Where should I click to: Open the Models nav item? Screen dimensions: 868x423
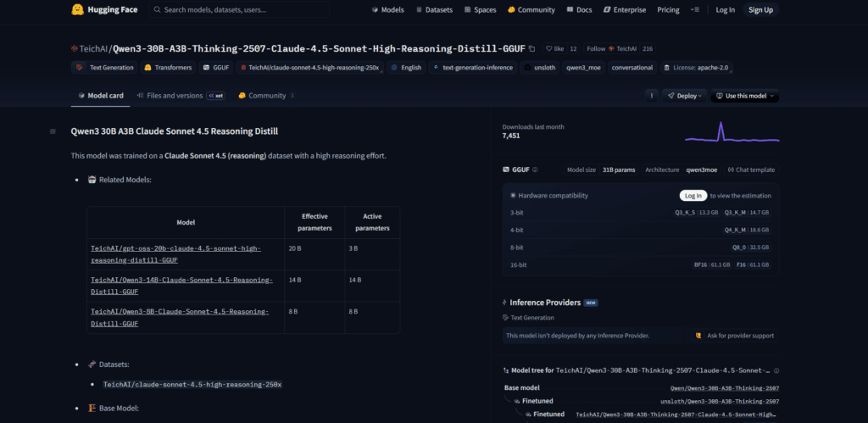[x=388, y=9]
